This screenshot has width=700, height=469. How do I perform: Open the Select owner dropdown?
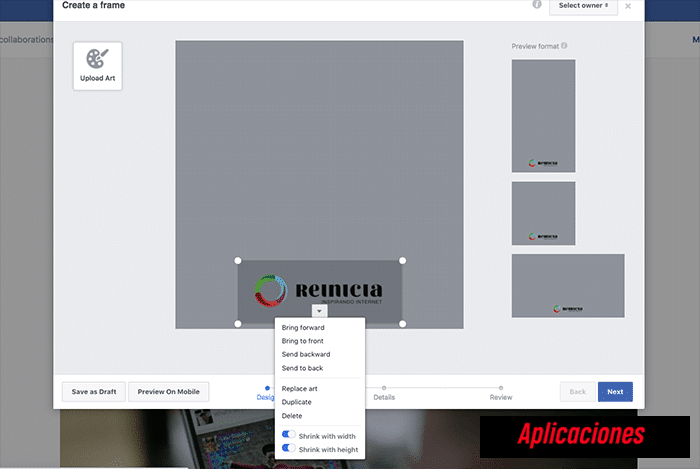[x=583, y=6]
